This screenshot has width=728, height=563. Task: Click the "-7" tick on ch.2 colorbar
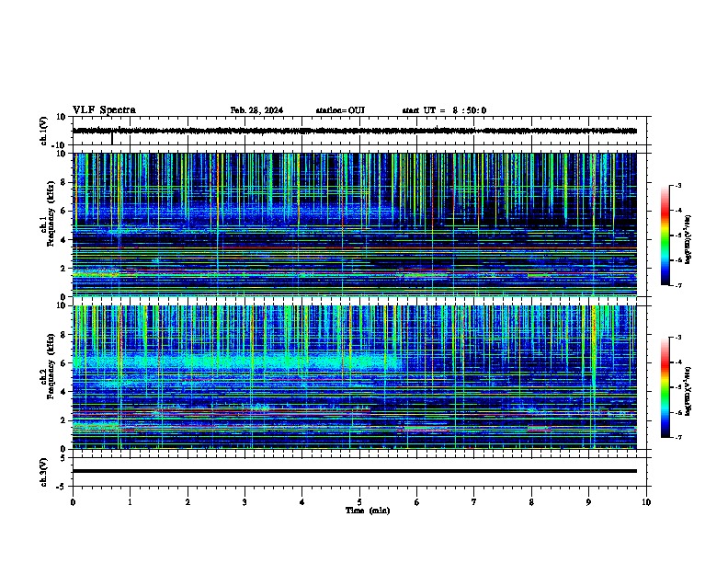click(678, 437)
